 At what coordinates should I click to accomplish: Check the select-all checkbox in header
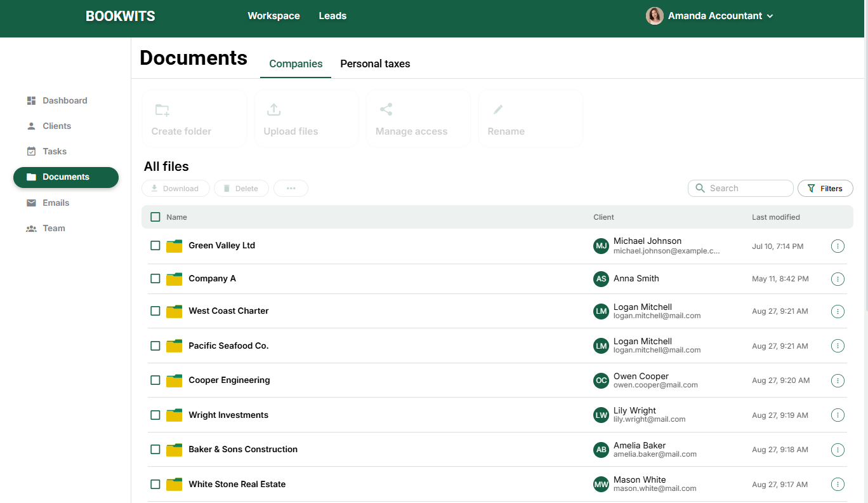(x=155, y=217)
